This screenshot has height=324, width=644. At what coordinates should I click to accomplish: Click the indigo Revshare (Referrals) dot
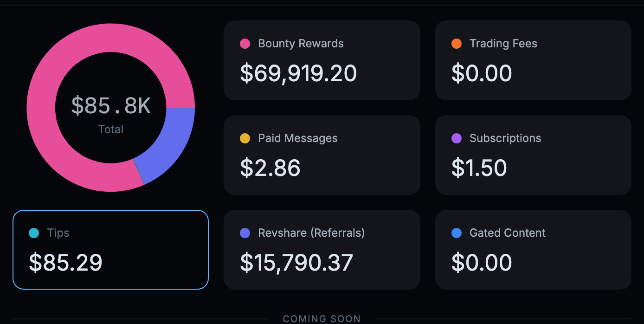click(x=245, y=233)
